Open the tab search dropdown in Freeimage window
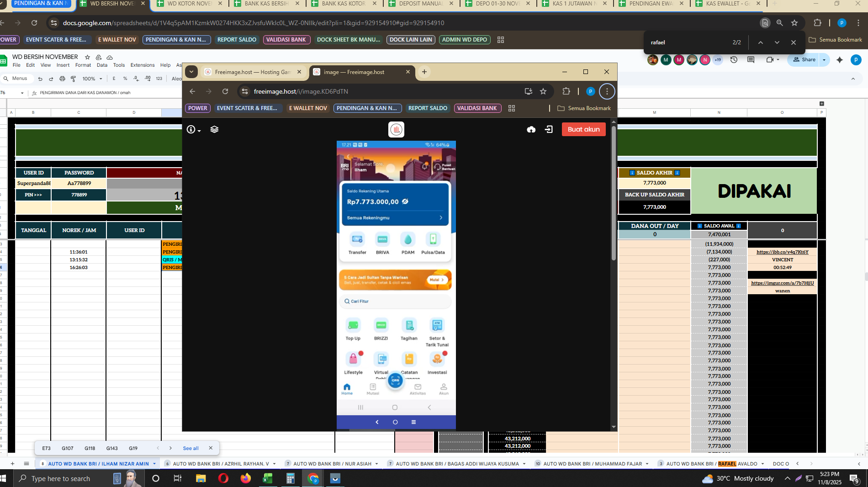The width and height of the screenshot is (868, 487). tap(191, 72)
